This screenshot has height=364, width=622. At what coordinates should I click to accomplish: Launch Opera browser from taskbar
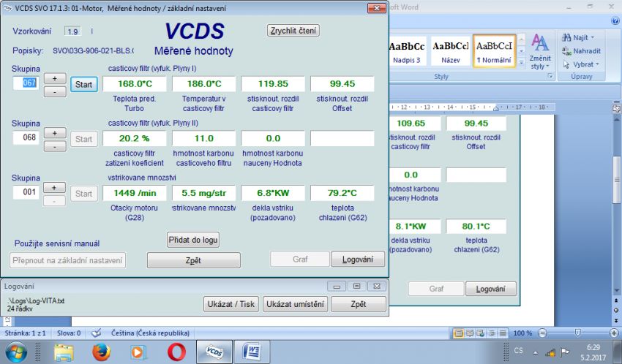coord(176,352)
